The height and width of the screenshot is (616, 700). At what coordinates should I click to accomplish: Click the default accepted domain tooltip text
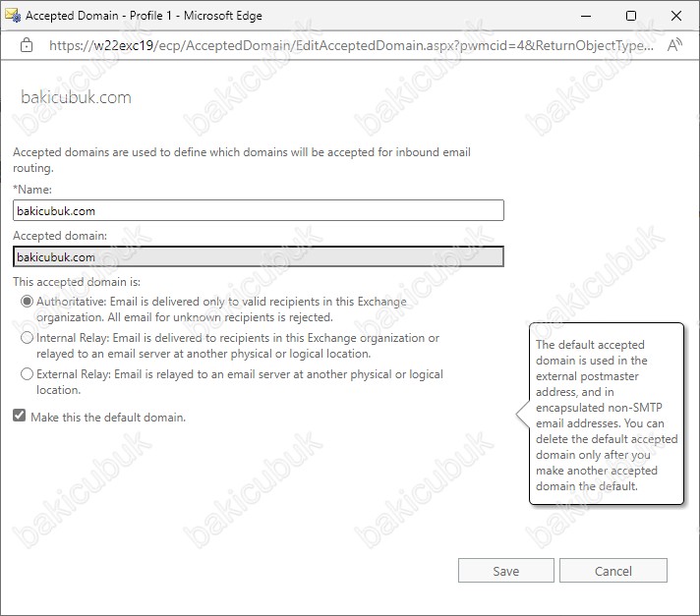click(607, 416)
